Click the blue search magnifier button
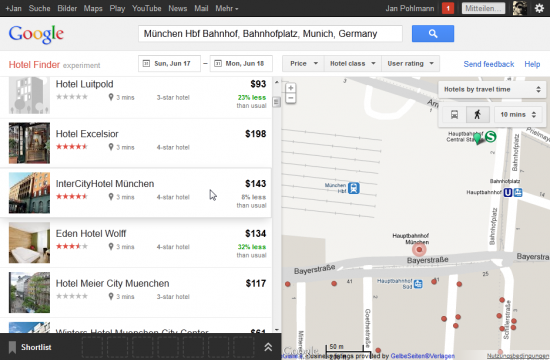The image size is (550, 360). coord(432,34)
